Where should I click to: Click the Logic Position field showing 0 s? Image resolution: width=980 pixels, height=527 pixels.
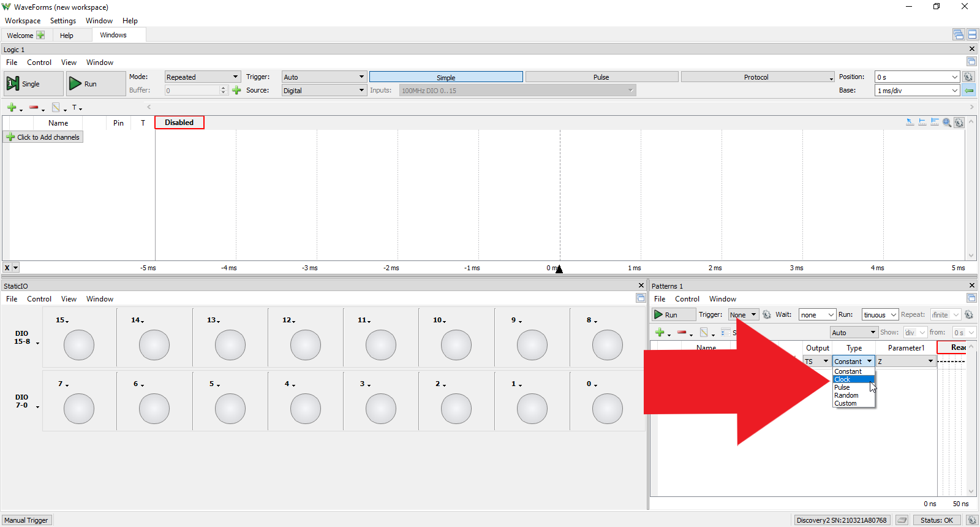917,77
